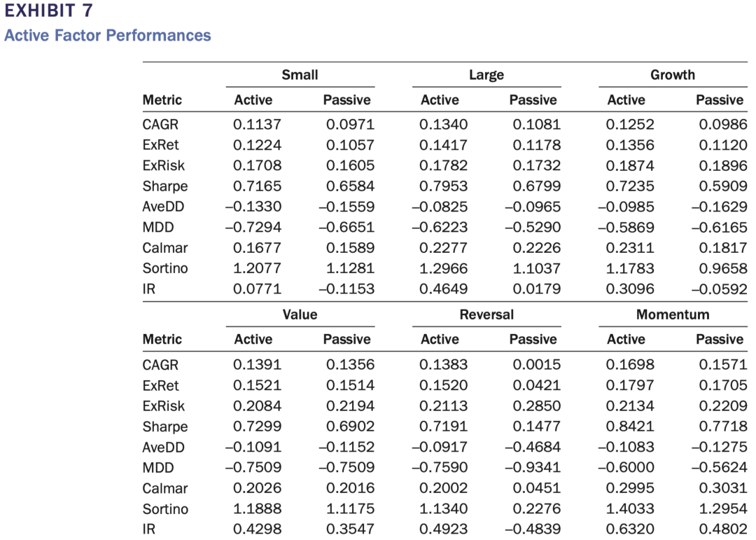Select the Momentum Active IR value 0.6320
This screenshot has width=756, height=540.
tap(630, 529)
